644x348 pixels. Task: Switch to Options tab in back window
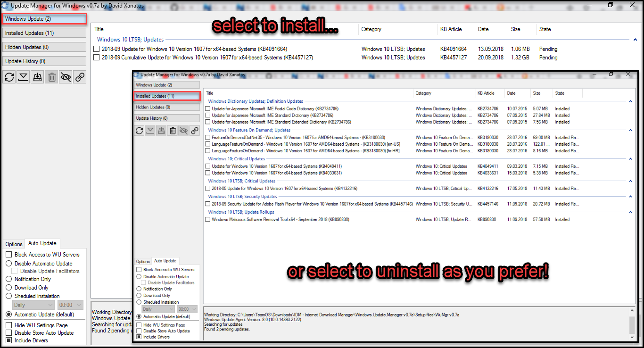tap(14, 244)
